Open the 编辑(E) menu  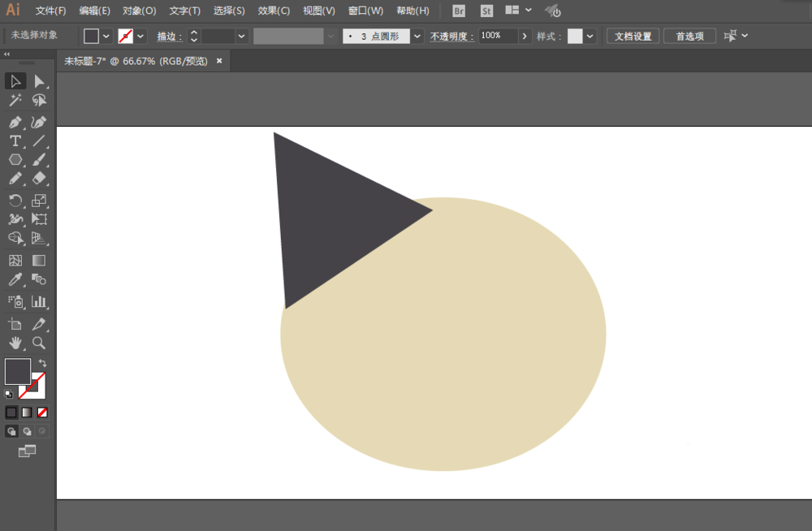(x=95, y=11)
